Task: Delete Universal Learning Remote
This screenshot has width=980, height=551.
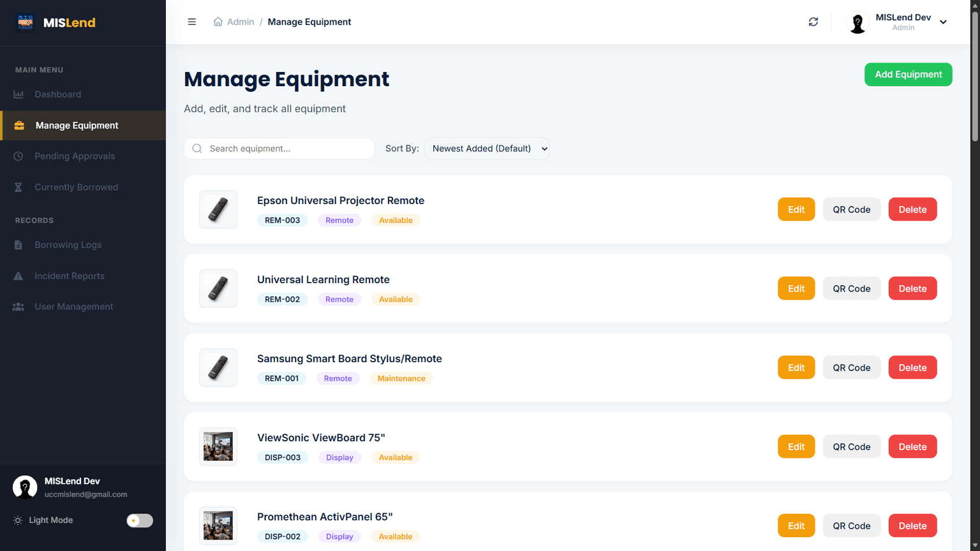Action: 913,288
